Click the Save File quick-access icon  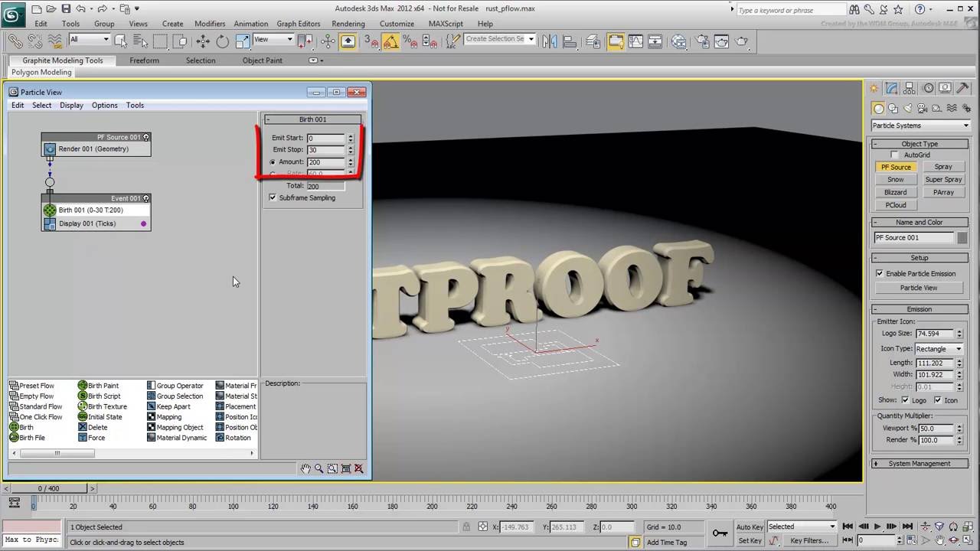click(x=66, y=9)
